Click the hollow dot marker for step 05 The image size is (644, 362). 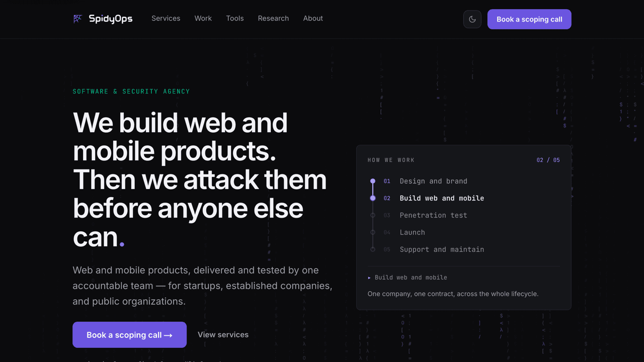coord(373,249)
